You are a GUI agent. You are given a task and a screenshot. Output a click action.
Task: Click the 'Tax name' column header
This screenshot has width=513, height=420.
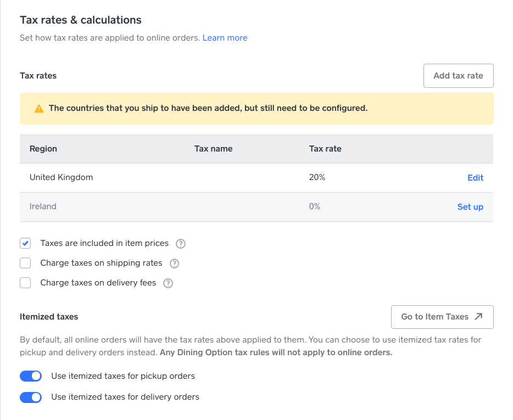pos(213,149)
